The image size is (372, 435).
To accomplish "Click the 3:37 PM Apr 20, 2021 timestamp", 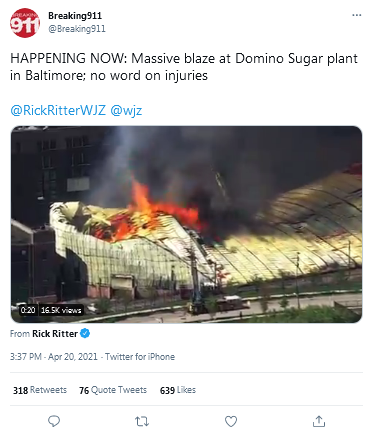I will point(54,357).
